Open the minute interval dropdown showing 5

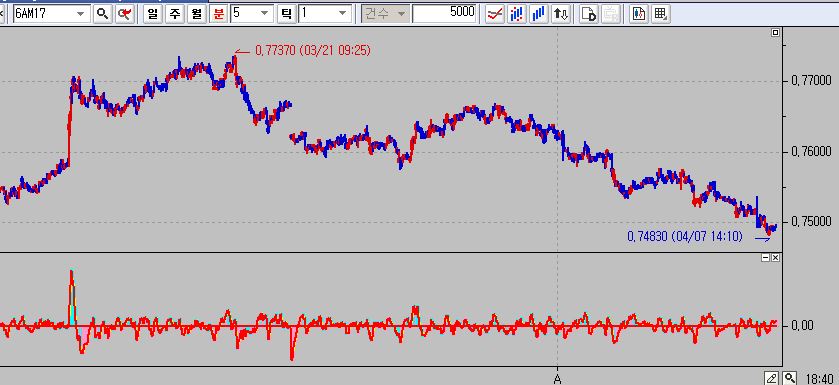click(x=266, y=14)
